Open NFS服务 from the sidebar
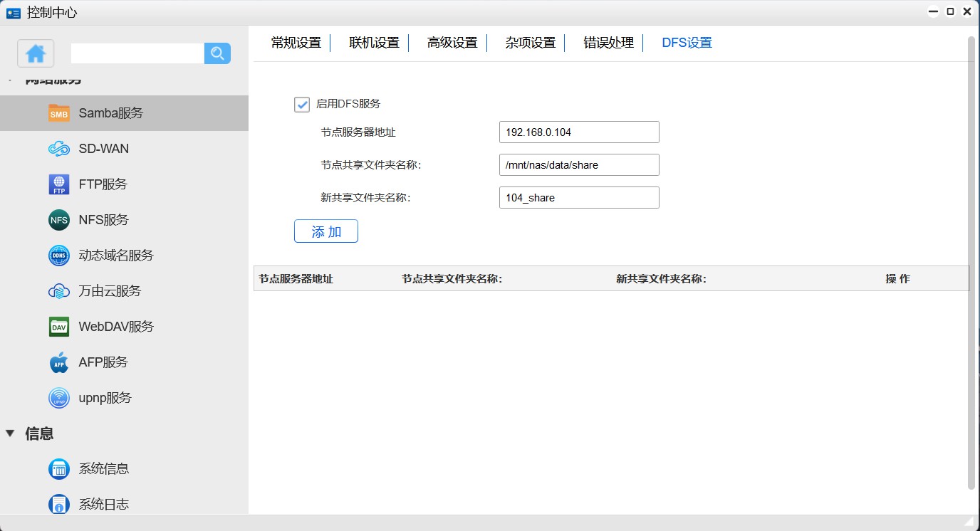The height and width of the screenshot is (531, 980). point(103,220)
